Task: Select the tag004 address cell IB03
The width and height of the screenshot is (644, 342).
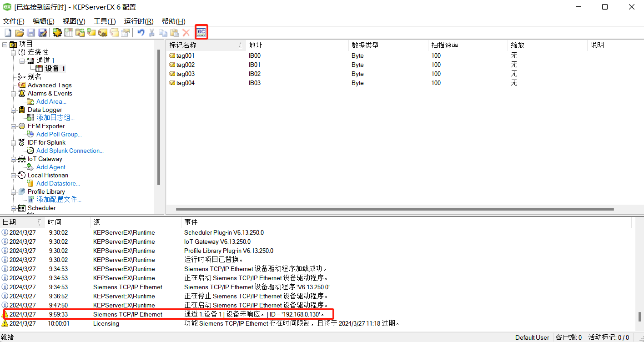Action: 255,83
